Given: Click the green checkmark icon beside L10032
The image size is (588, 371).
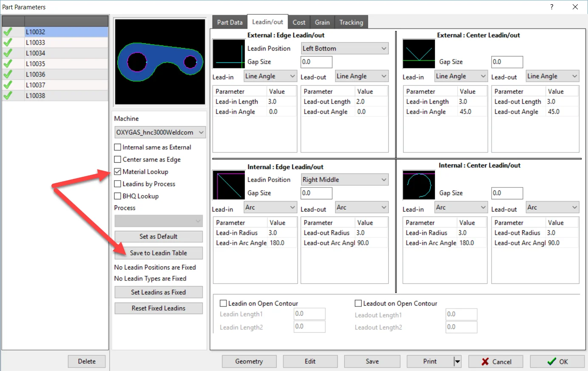Looking at the screenshot, I should point(8,32).
